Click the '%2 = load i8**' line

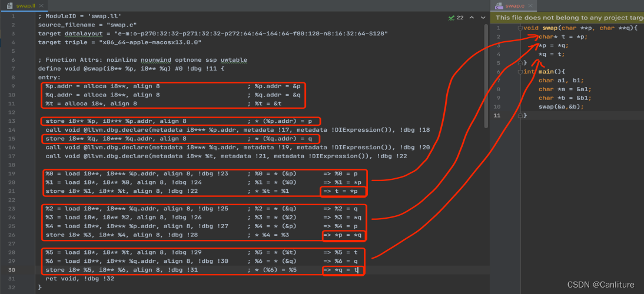(x=137, y=208)
